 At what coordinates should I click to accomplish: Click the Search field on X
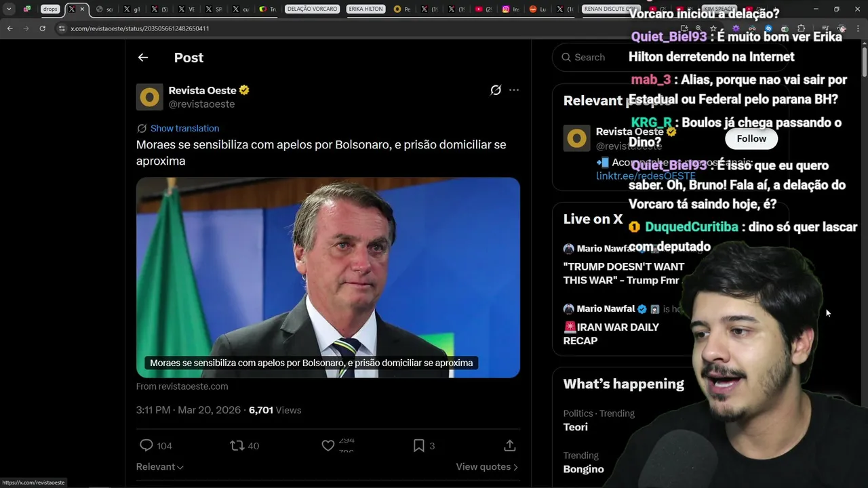[670, 58]
